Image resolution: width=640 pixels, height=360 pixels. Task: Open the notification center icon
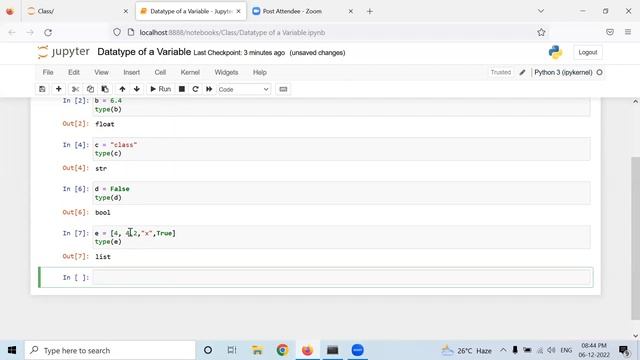624,350
